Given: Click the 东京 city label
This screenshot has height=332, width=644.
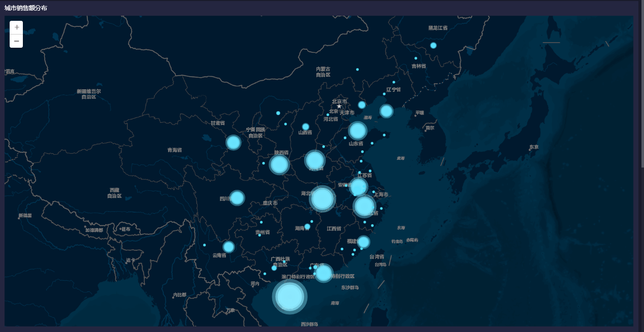Looking at the screenshot, I should [x=534, y=147].
